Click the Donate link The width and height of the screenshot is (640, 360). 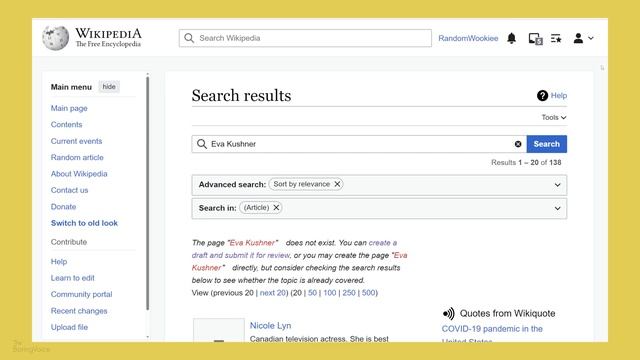point(63,207)
